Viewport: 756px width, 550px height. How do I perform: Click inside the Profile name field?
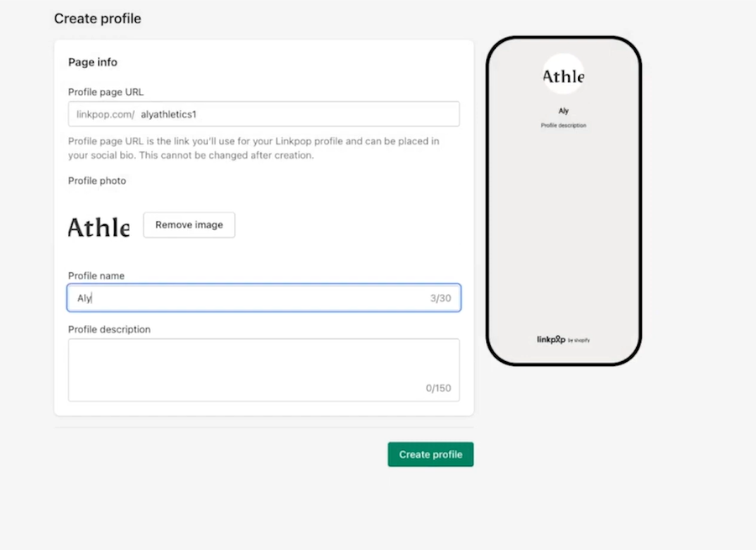pos(252,297)
